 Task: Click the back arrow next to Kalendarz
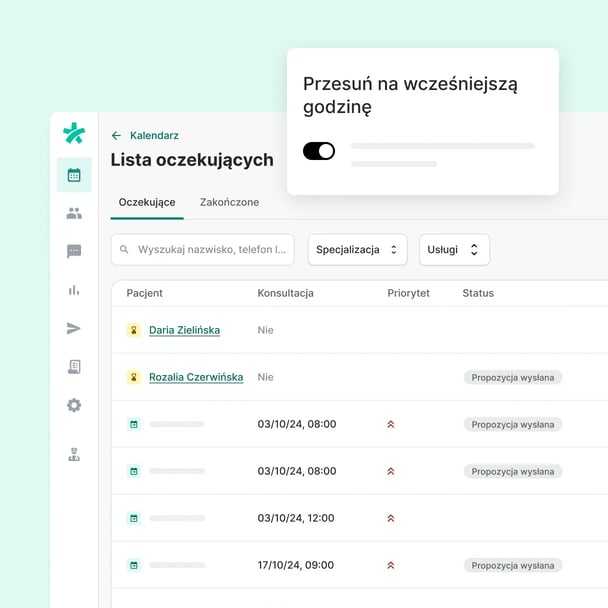click(x=116, y=135)
